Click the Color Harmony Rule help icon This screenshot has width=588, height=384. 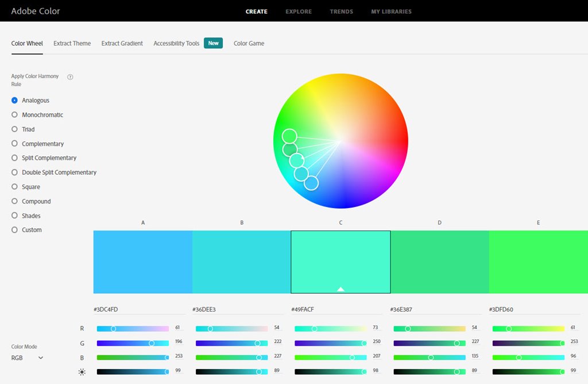click(x=70, y=77)
